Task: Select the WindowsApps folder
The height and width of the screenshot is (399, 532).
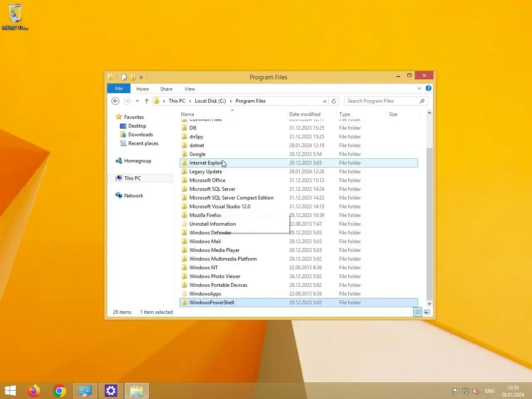Action: (x=298, y=294)
